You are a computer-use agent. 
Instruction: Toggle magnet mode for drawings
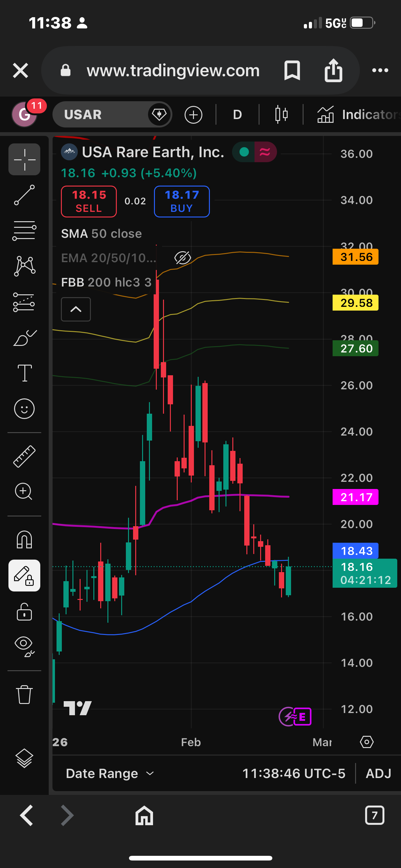(x=24, y=540)
